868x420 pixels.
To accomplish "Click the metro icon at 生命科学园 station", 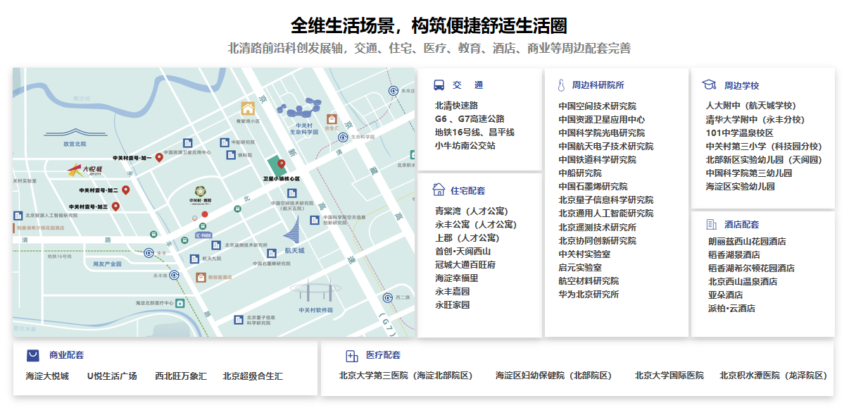I will pyautogui.click(x=344, y=136).
